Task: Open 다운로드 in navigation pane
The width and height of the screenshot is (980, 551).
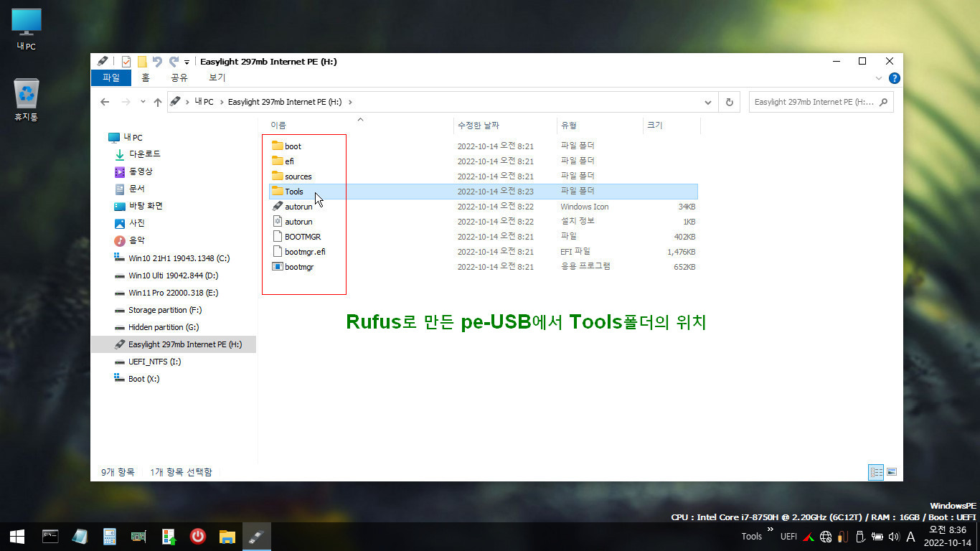Action: click(x=144, y=154)
